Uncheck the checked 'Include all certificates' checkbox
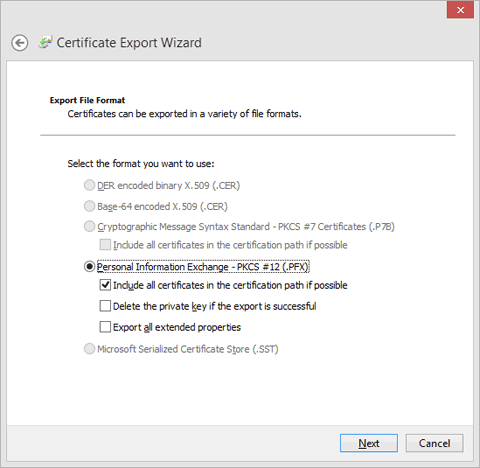This screenshot has height=468, width=480. [105, 285]
